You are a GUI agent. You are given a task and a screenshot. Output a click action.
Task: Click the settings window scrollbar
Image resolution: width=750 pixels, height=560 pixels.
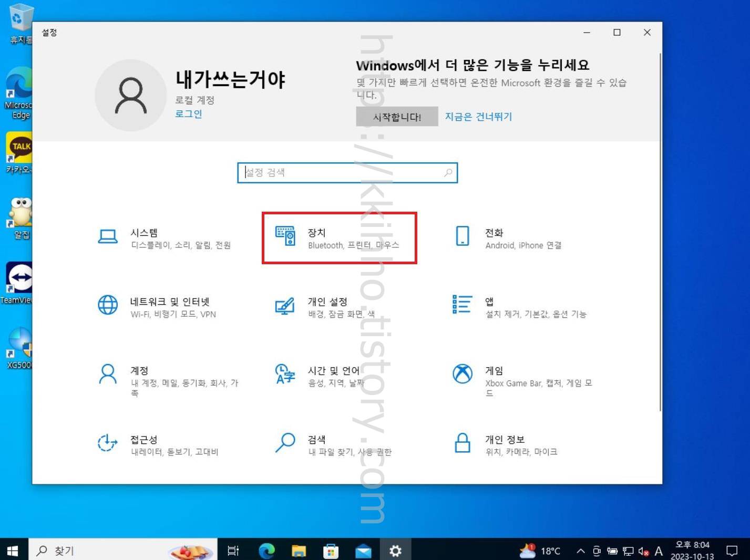click(x=660, y=231)
